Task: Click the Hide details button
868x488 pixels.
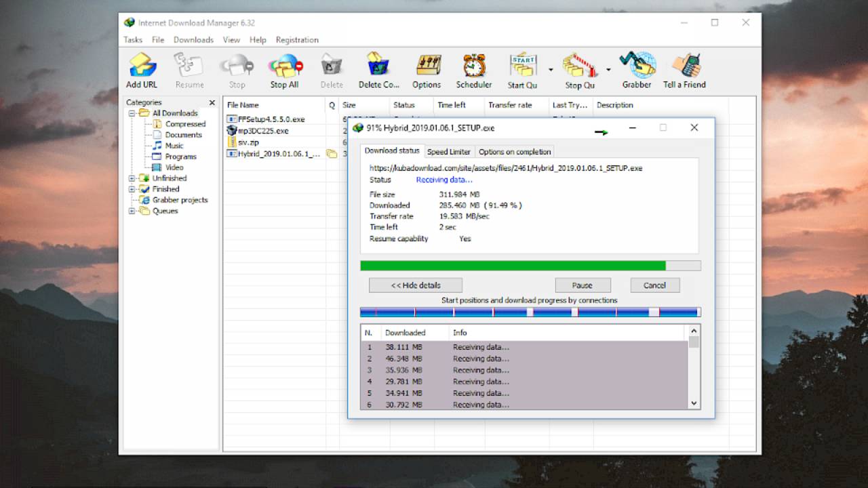Action: (x=416, y=285)
